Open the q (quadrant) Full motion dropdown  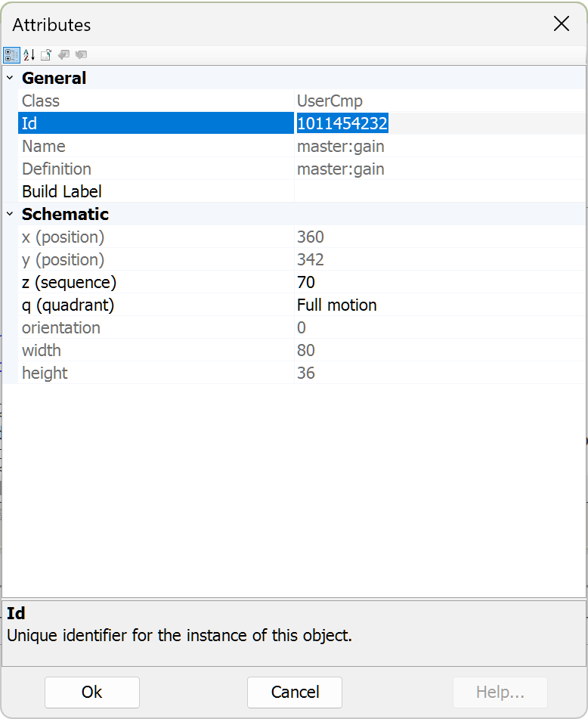(438, 305)
